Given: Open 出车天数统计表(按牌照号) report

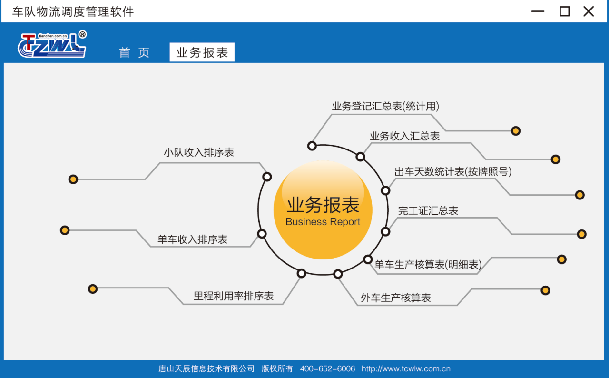Looking at the screenshot, I should click(453, 172).
